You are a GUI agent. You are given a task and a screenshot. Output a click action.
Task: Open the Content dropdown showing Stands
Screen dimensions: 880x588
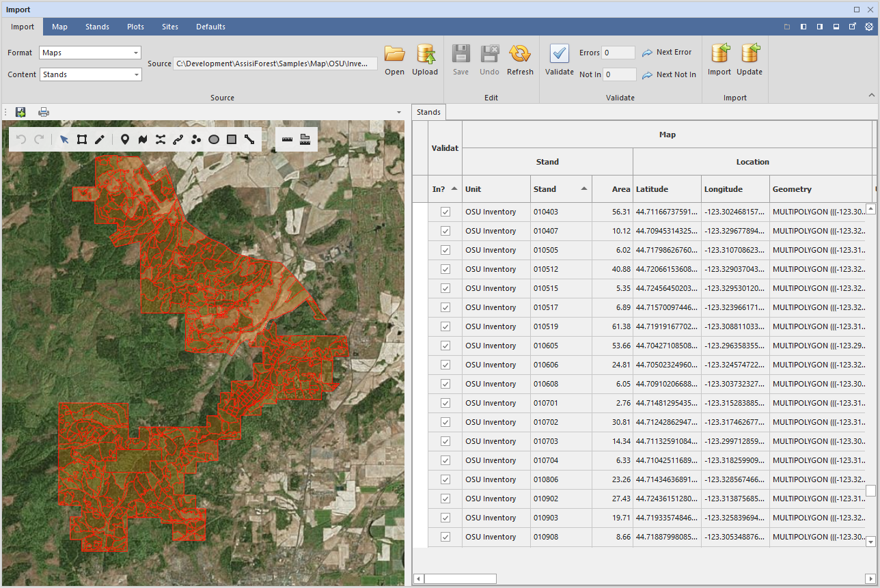(x=90, y=74)
